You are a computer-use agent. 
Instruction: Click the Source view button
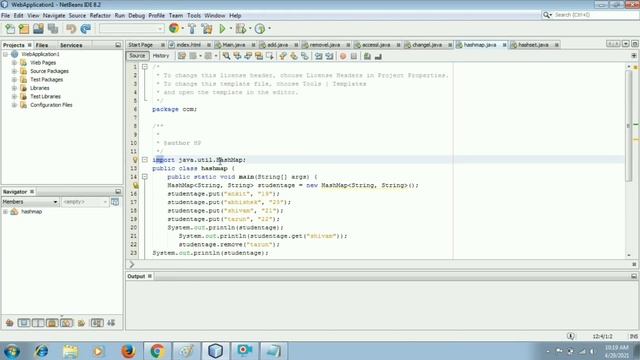coord(137,56)
